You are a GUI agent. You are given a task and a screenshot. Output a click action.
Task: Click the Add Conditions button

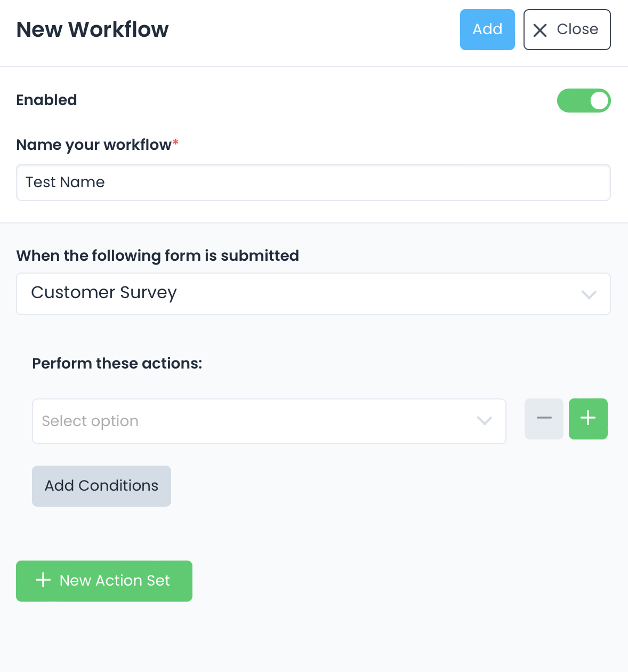point(101,486)
